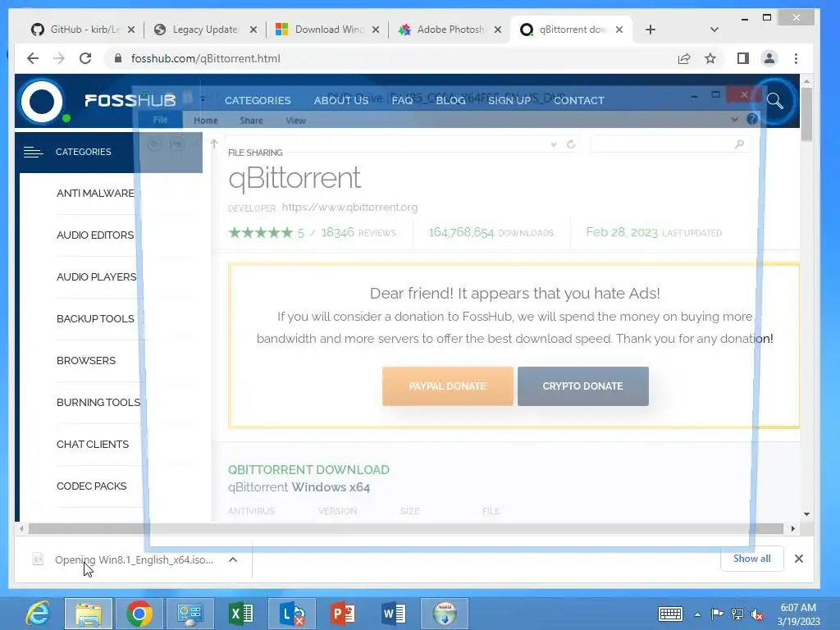Screen dimensions: 840x630
Task: Expand the tab search chevron
Action: [x=714, y=30]
